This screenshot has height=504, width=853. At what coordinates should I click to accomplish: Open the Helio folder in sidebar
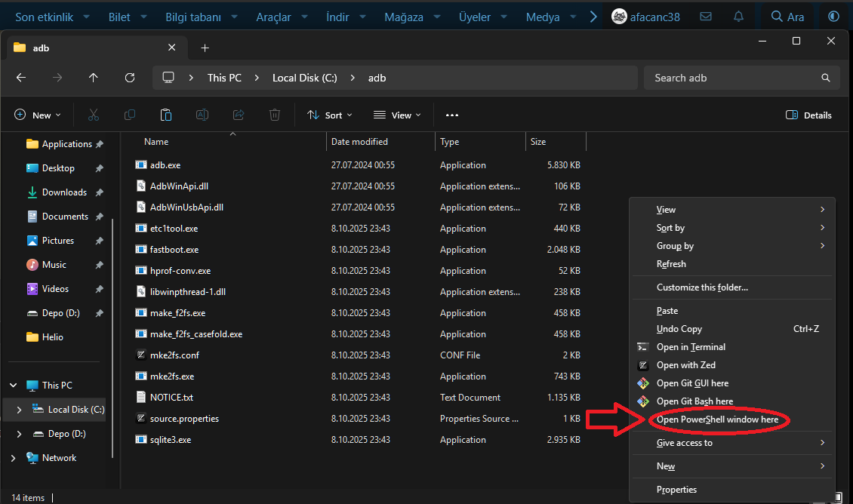(52, 337)
